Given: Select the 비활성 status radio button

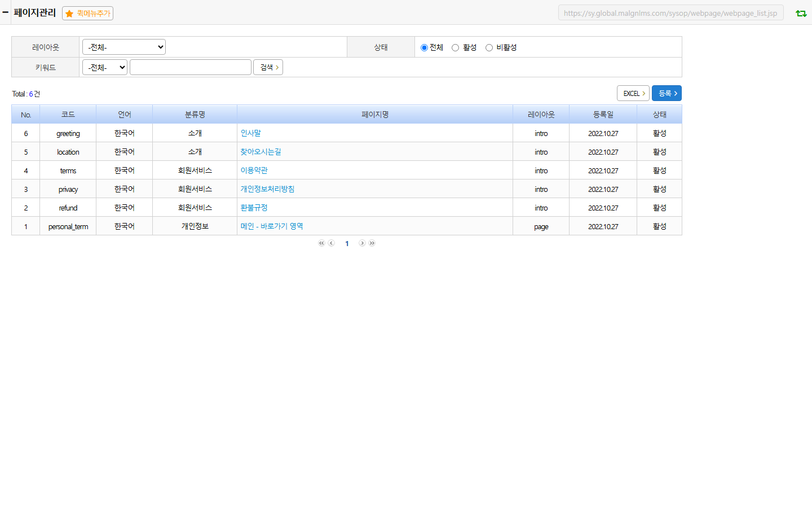Looking at the screenshot, I should tap(489, 47).
